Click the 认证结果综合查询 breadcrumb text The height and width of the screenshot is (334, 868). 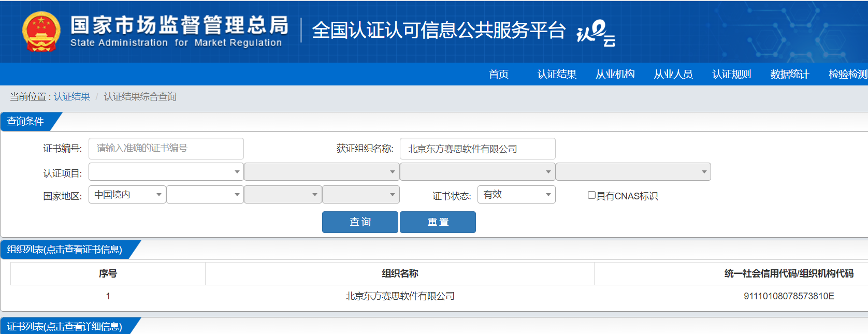pos(140,97)
